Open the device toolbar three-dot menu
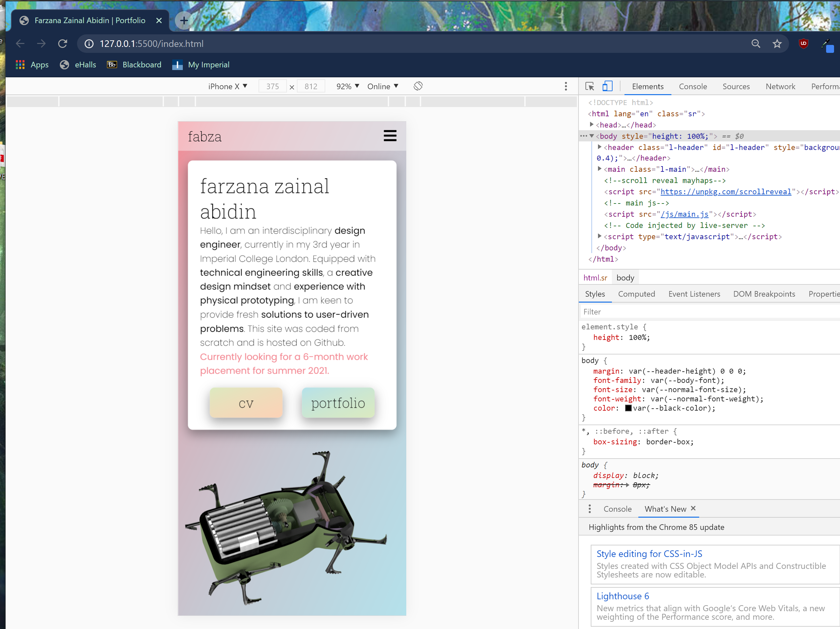 pyautogui.click(x=565, y=87)
